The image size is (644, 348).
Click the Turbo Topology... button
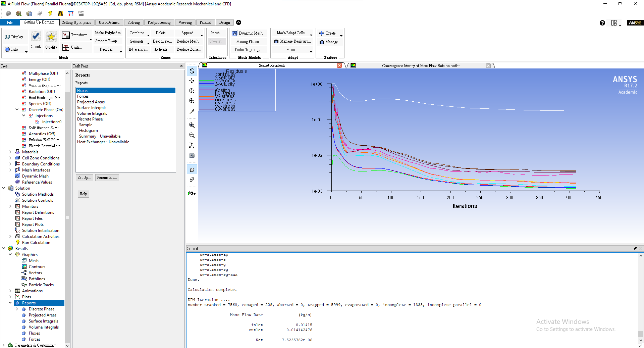pos(249,50)
